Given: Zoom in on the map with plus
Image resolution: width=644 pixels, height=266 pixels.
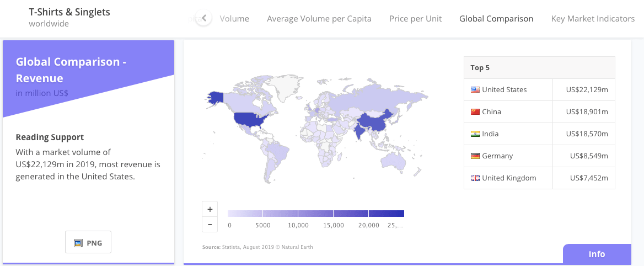Looking at the screenshot, I should pos(210,210).
